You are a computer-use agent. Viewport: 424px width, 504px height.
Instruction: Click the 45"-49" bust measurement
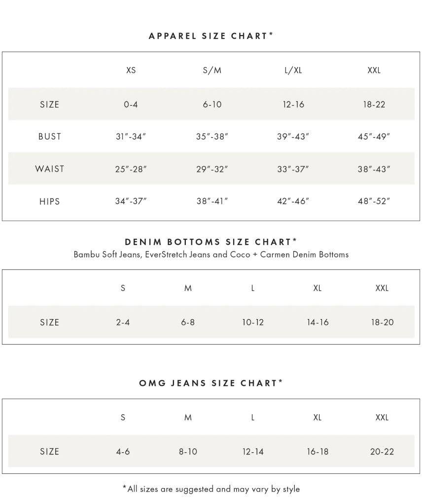click(374, 137)
